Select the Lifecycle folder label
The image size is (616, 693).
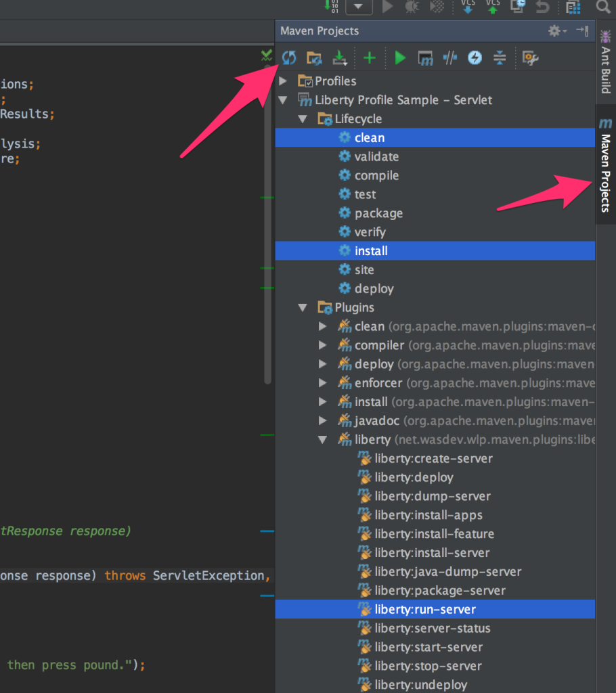click(x=358, y=119)
